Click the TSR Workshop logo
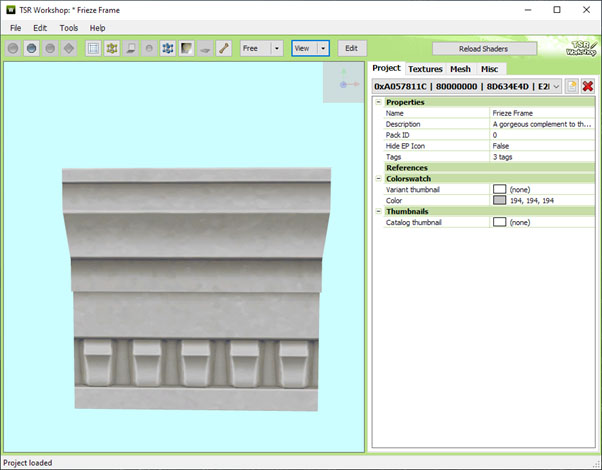 pyautogui.click(x=581, y=48)
